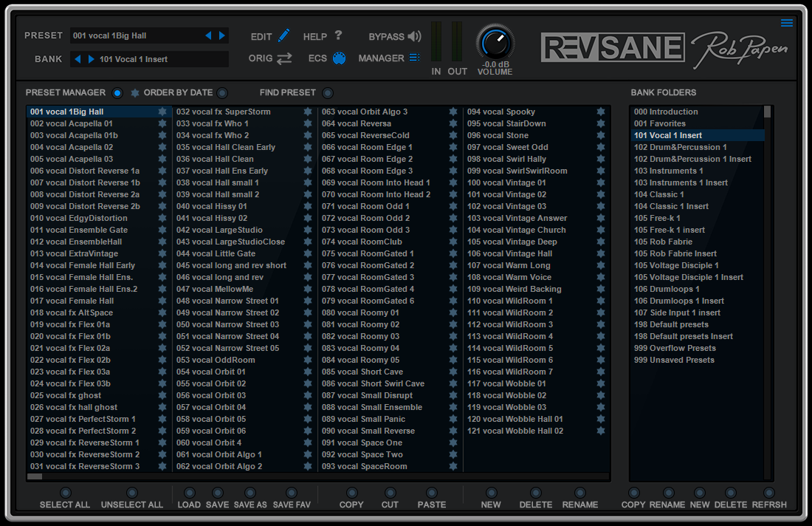Viewport: 812px width, 526px height.
Task: Open bank folder 999 Unsaved Presets
Action: (x=697, y=360)
